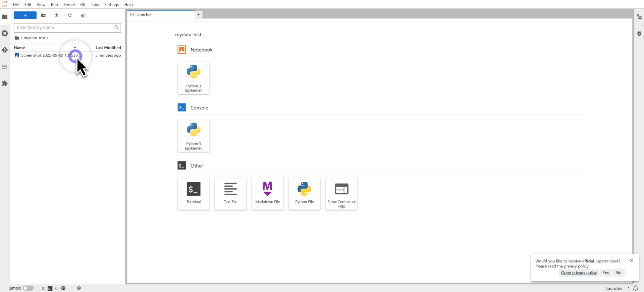The width and height of the screenshot is (644, 292).
Task: Click the Notebook section bookmark icon
Action: (182, 50)
